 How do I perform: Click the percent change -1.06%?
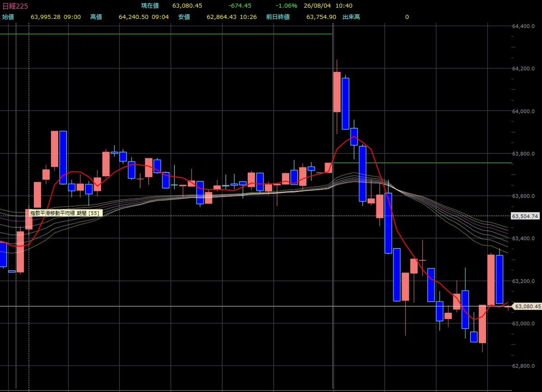286,5
